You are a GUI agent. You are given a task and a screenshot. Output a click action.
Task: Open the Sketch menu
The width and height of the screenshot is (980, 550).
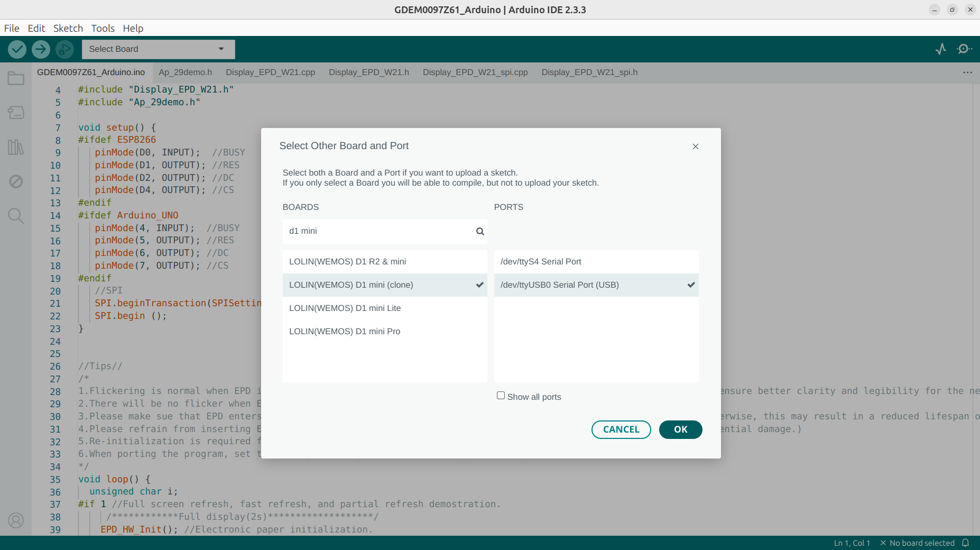(68, 28)
